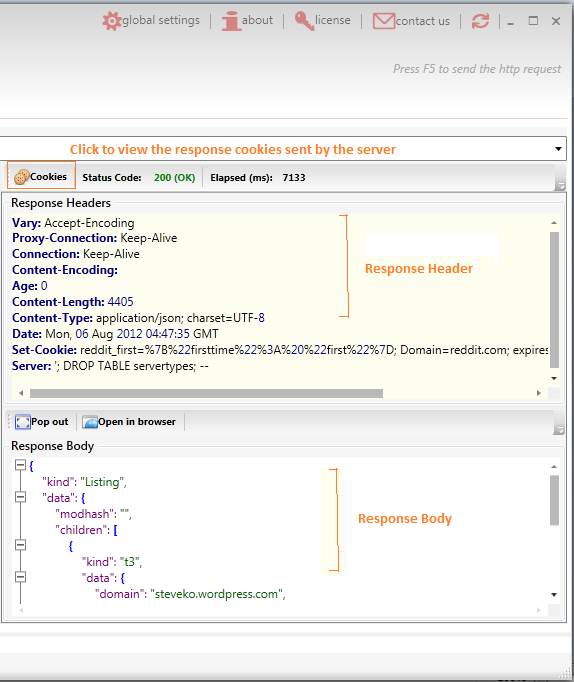The image size is (574, 682).
Task: Open the dropdown arrow above Cookies bar
Action: point(558,149)
